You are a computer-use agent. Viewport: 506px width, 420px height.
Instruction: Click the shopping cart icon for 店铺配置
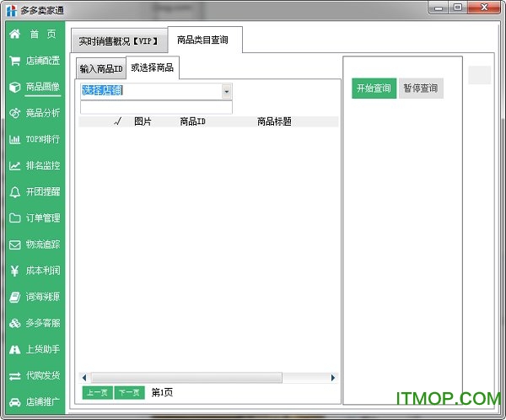pyautogui.click(x=15, y=61)
